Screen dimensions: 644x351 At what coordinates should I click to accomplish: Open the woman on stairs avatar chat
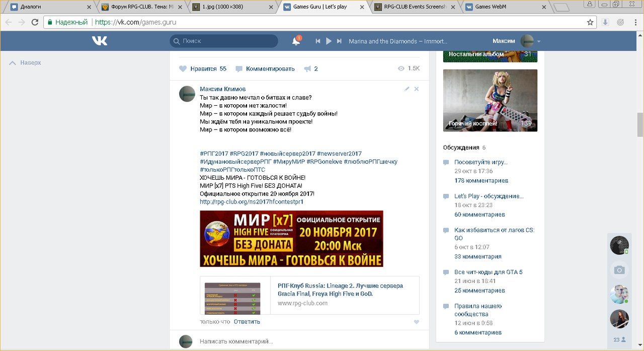pyautogui.click(x=619, y=319)
